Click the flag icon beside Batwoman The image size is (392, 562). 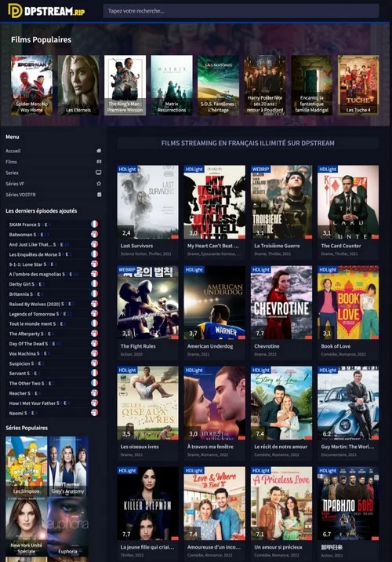tap(94, 234)
